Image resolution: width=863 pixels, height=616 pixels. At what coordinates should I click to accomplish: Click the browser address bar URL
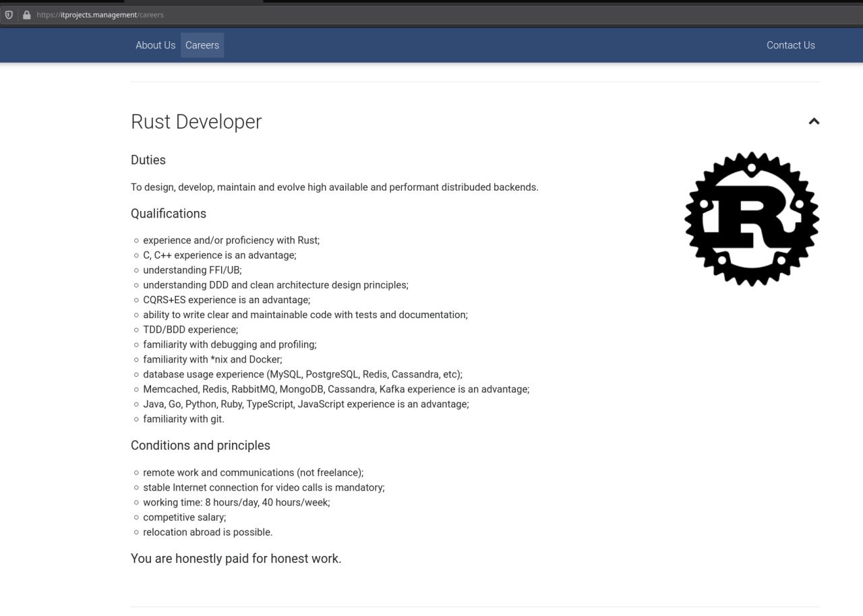coord(100,15)
